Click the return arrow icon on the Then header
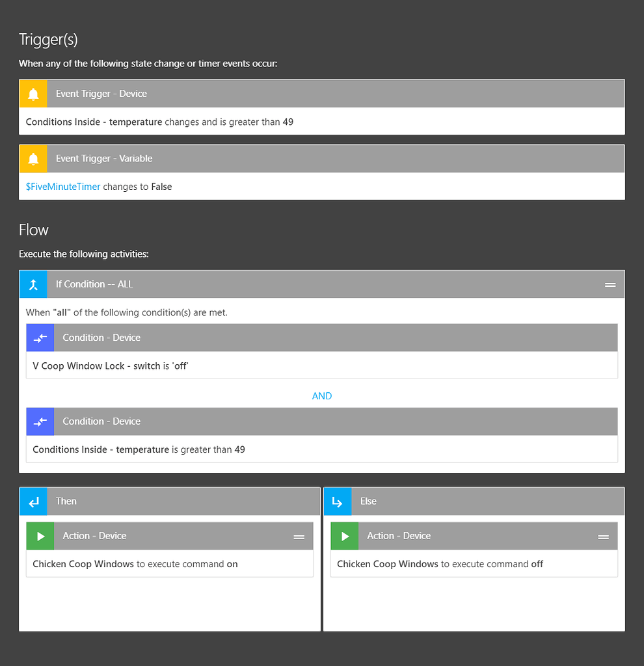Viewport: 644px width, 666px height. click(x=33, y=501)
